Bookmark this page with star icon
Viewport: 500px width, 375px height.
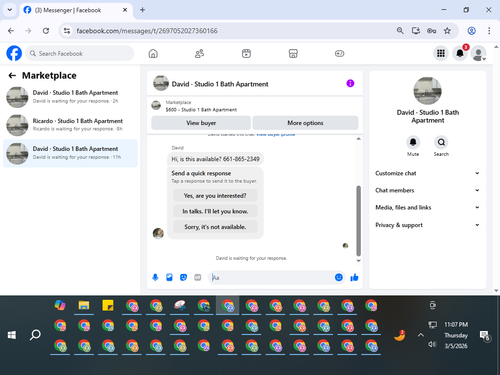[x=447, y=31]
